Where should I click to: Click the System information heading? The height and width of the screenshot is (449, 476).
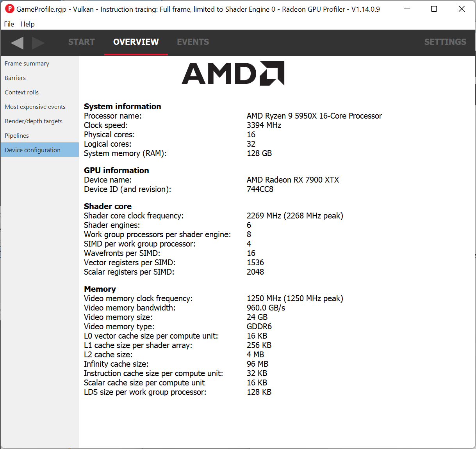click(x=122, y=106)
